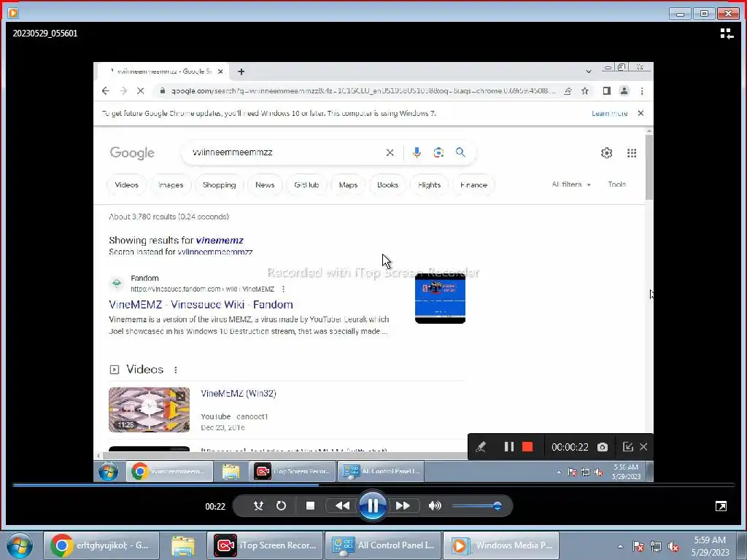Click the Windows Media Player taskbar button
The height and width of the screenshot is (560, 747).
501,545
